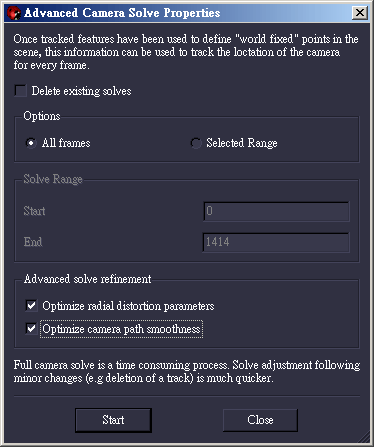Click the Close button at bottom
The height and width of the screenshot is (447, 374).
[260, 420]
